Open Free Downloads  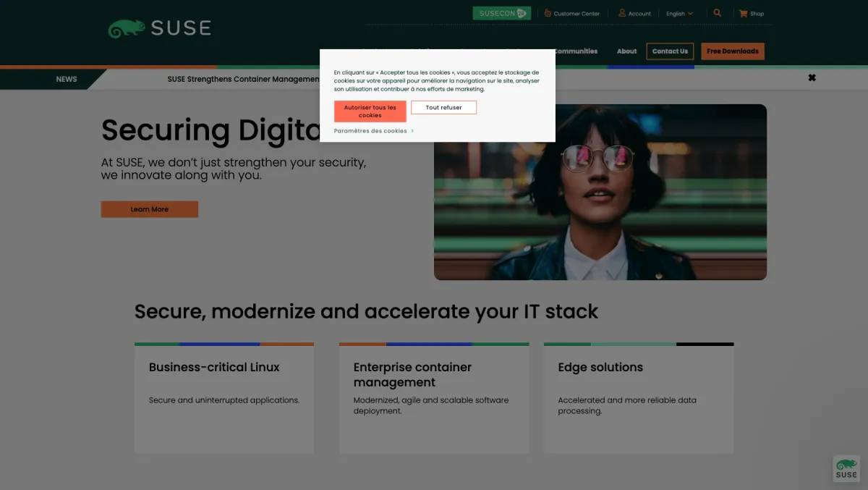click(x=732, y=51)
